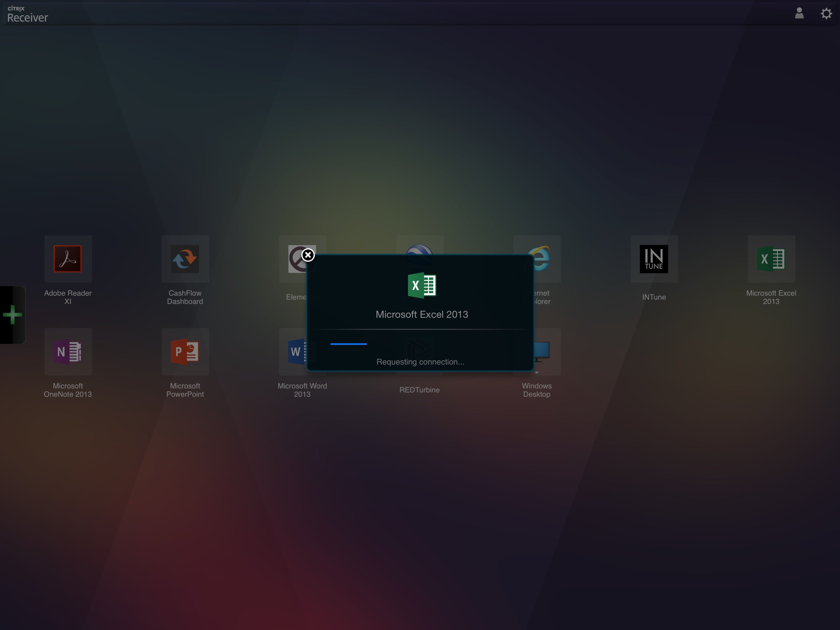
Task: Open the INTune application
Action: point(654,259)
